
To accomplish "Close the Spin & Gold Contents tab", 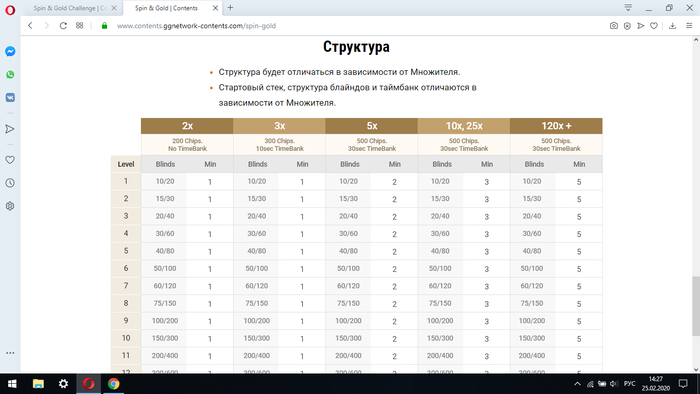I will [x=215, y=8].
